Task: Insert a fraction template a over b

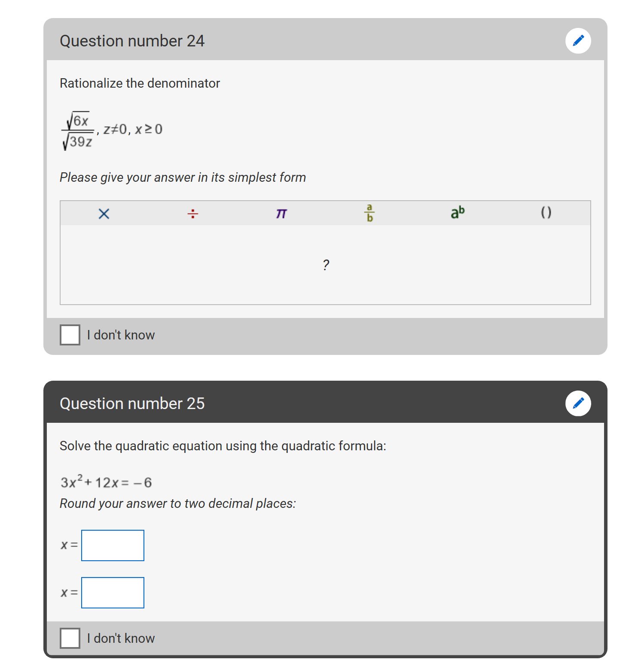Action: pos(369,213)
